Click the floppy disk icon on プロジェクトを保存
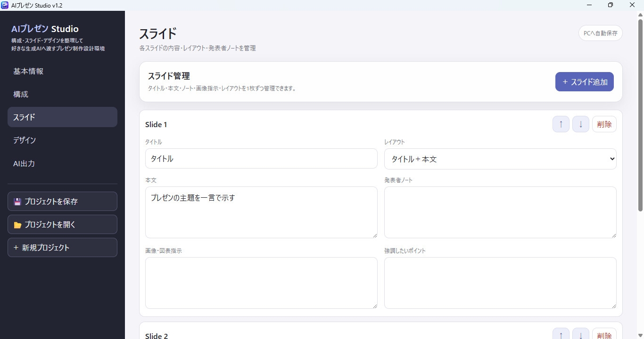This screenshot has height=339, width=644. [17, 202]
